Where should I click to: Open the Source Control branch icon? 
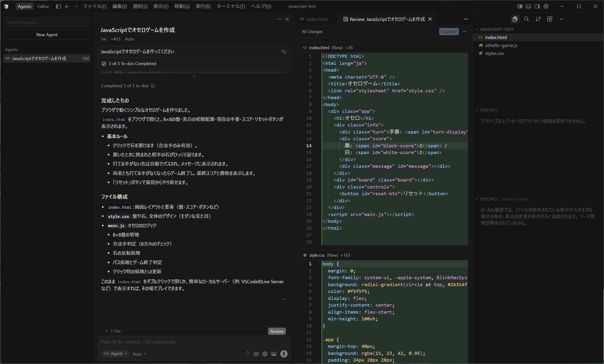[538, 19]
